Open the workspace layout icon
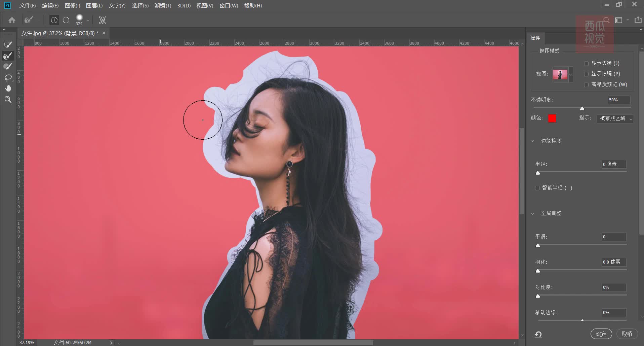 619,20
